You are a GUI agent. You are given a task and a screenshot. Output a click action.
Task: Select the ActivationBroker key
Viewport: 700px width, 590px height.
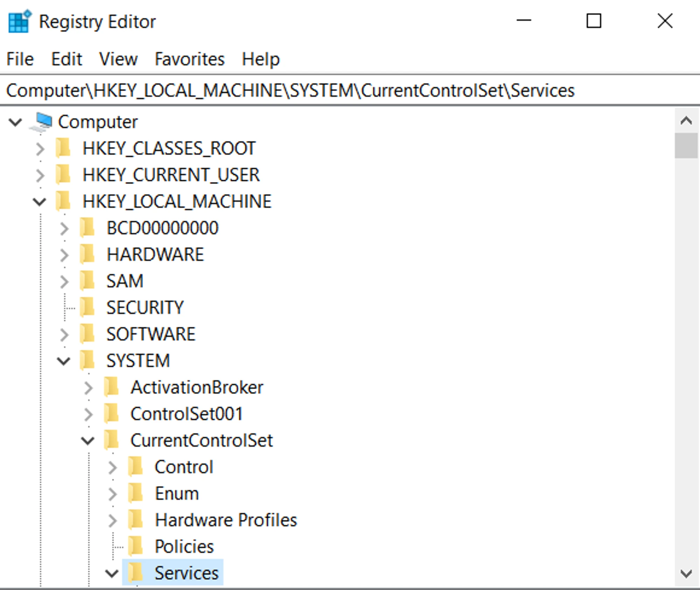tap(197, 387)
